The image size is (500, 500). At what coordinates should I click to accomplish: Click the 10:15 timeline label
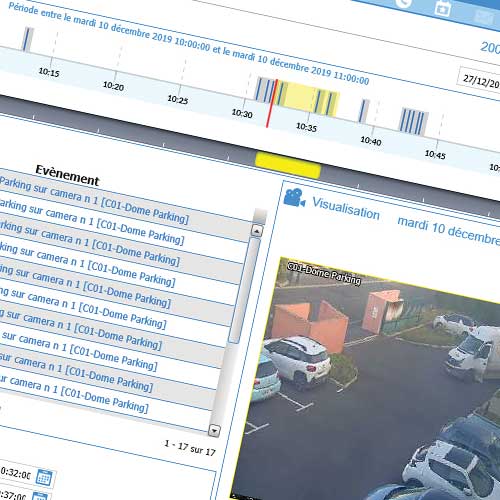click(x=49, y=72)
